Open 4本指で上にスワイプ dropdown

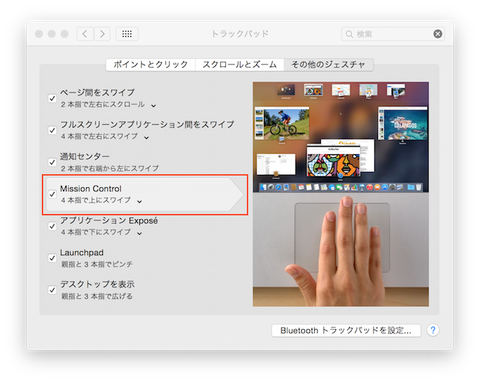pyautogui.click(x=101, y=200)
